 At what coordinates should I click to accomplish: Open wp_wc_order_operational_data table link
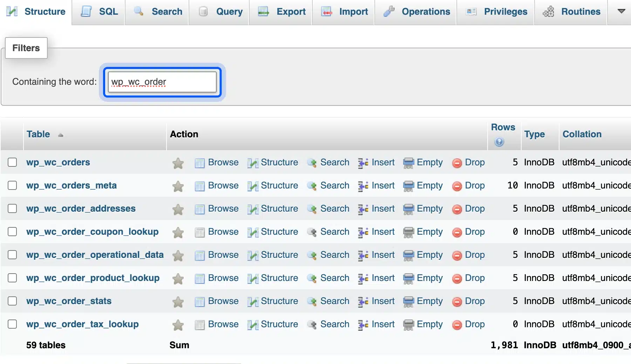click(x=95, y=255)
